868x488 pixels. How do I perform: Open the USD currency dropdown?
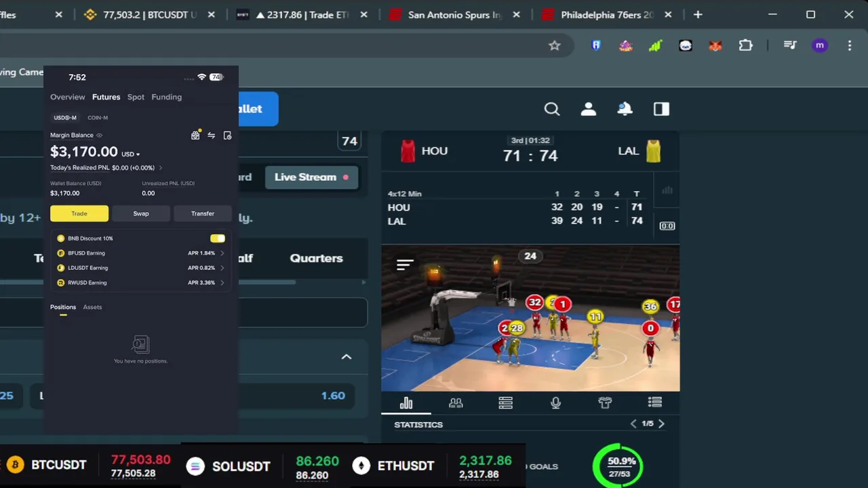point(130,155)
